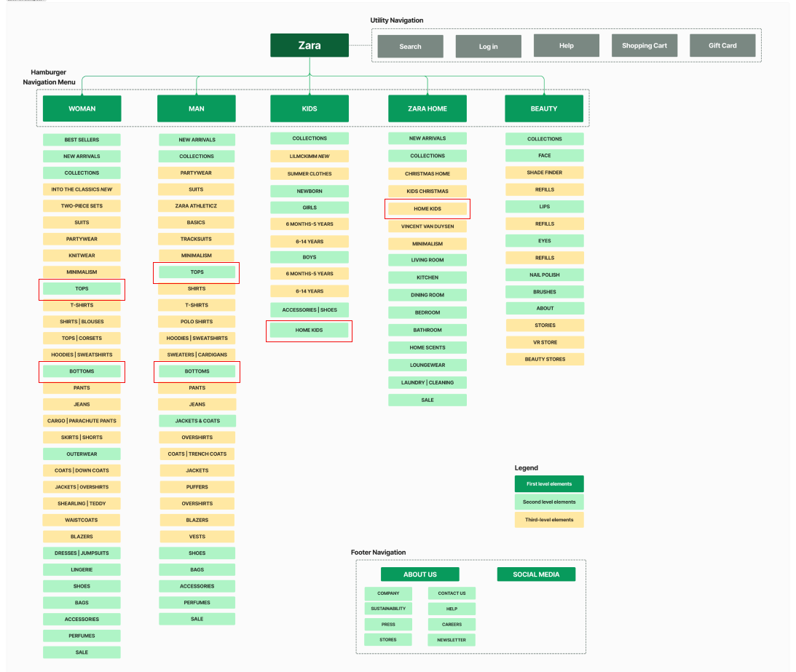796x672 pixels.
Task: Click the SUSTAINABILITY footer item
Action: 388,609
